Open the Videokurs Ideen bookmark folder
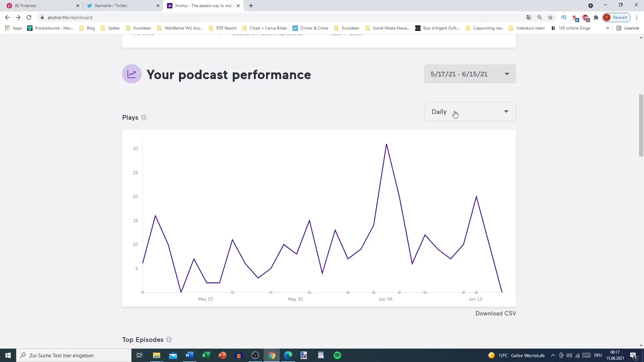The image size is (644, 362). tap(527, 28)
